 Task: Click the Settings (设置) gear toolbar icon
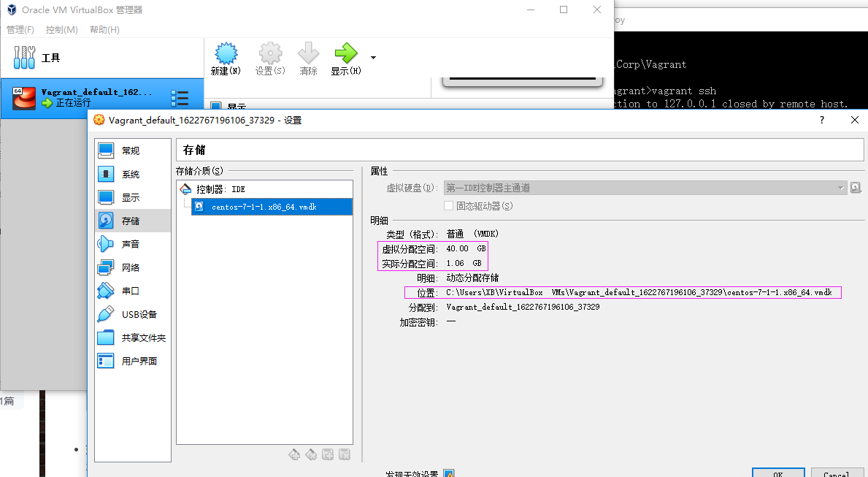270,54
